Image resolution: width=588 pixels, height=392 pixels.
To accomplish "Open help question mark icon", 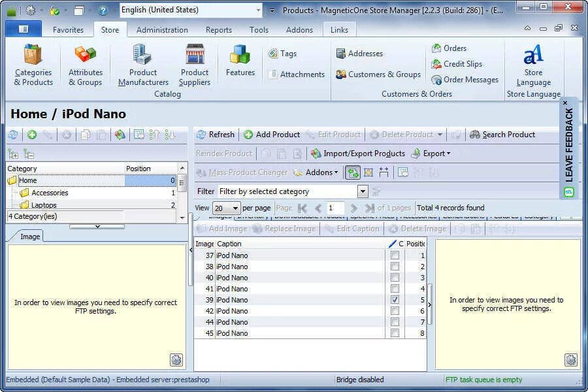I will point(103,10).
